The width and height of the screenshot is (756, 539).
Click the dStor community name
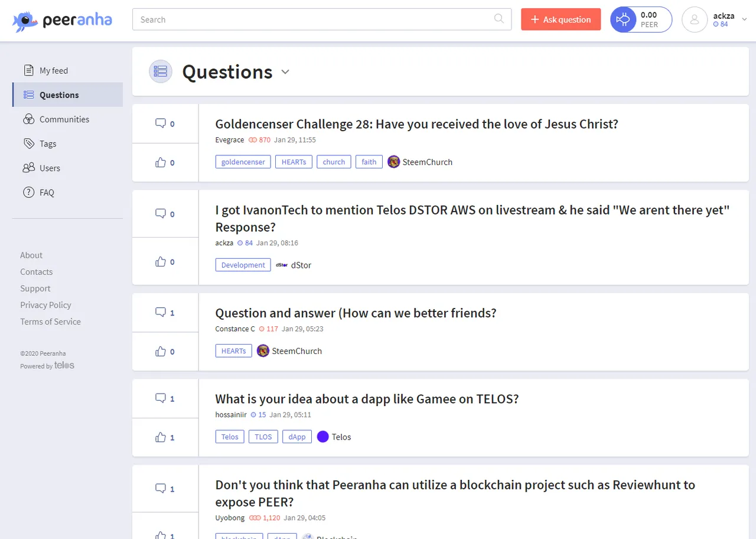click(301, 265)
